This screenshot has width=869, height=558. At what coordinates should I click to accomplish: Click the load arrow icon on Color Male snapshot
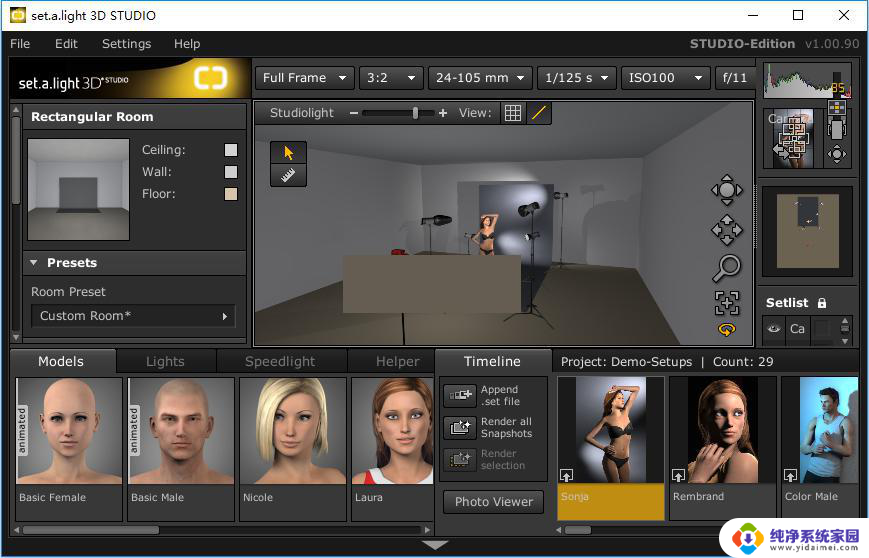[x=790, y=475]
